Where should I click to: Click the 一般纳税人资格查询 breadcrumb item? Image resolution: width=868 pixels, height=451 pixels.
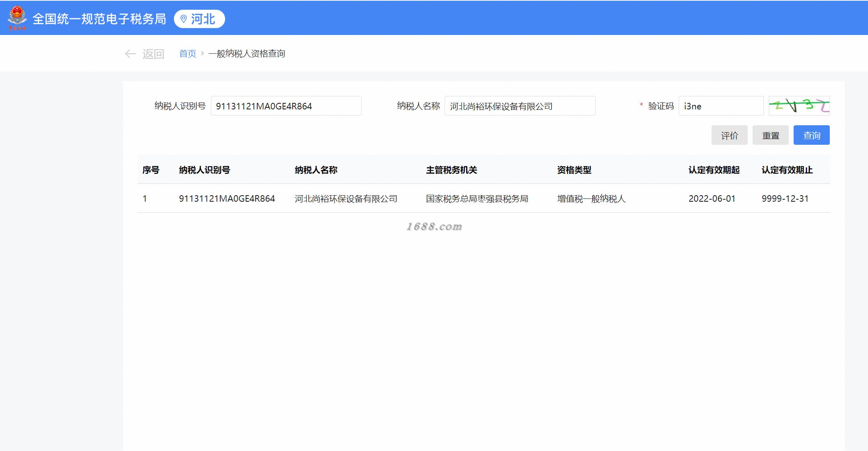pyautogui.click(x=247, y=54)
